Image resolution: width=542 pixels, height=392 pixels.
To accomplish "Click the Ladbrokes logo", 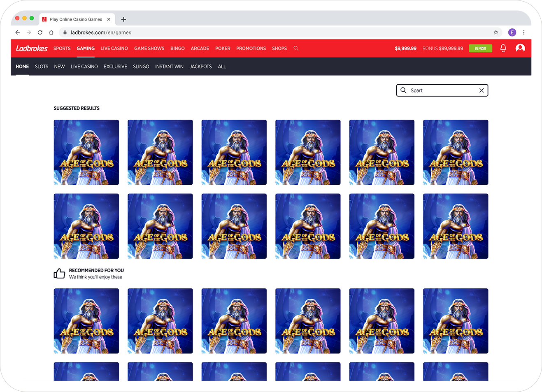I will (x=32, y=49).
